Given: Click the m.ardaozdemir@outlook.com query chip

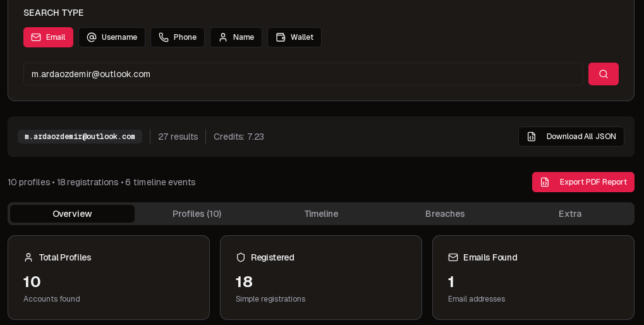Looking at the screenshot, I should click(80, 137).
